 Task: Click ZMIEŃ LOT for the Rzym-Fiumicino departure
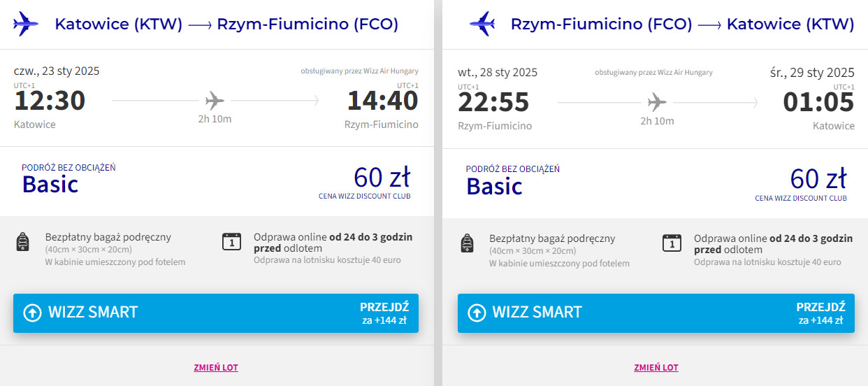tap(656, 367)
